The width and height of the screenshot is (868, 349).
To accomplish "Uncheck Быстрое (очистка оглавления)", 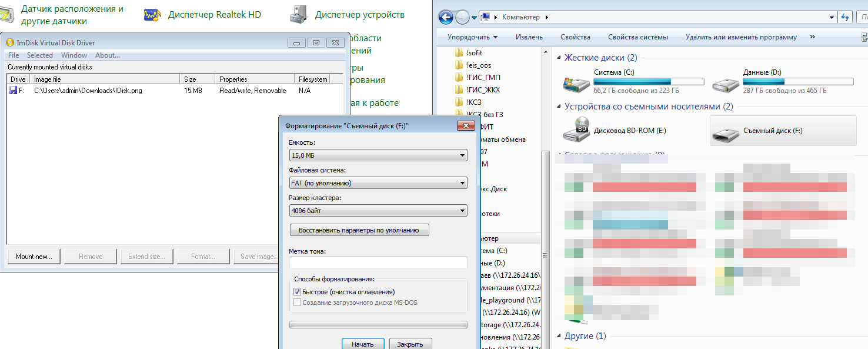I will click(297, 291).
